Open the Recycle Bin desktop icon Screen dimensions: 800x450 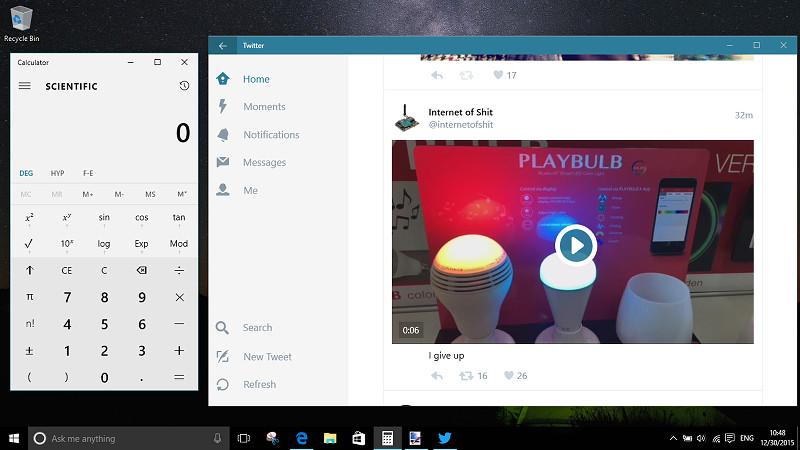(x=21, y=23)
